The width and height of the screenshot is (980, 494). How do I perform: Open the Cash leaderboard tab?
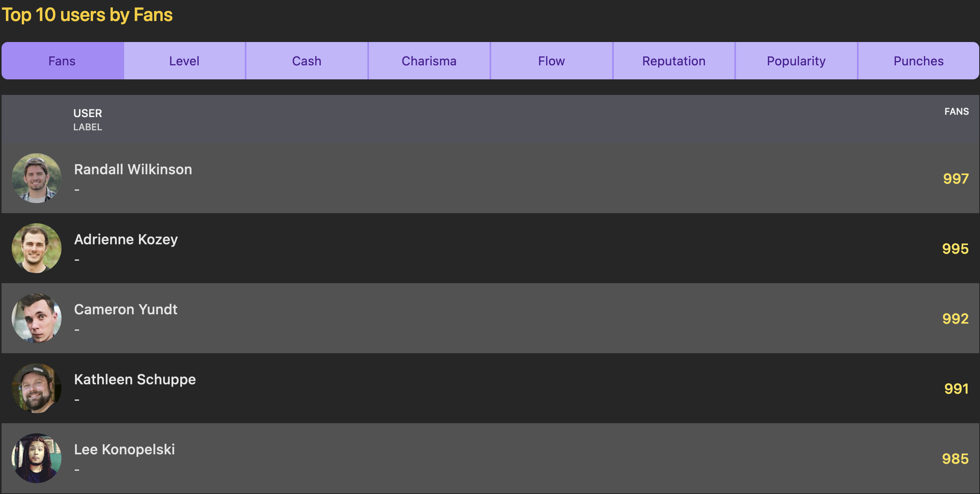coord(307,61)
